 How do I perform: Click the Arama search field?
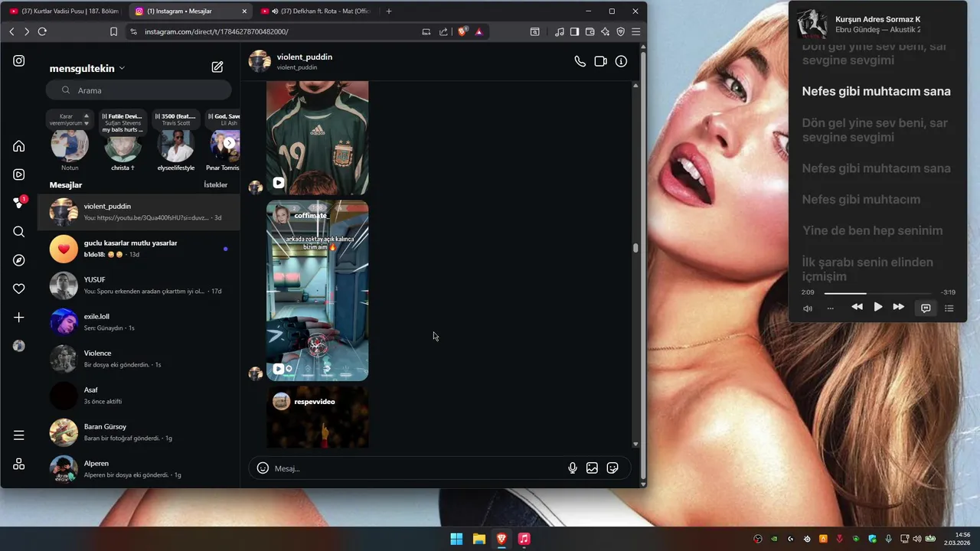coord(139,90)
